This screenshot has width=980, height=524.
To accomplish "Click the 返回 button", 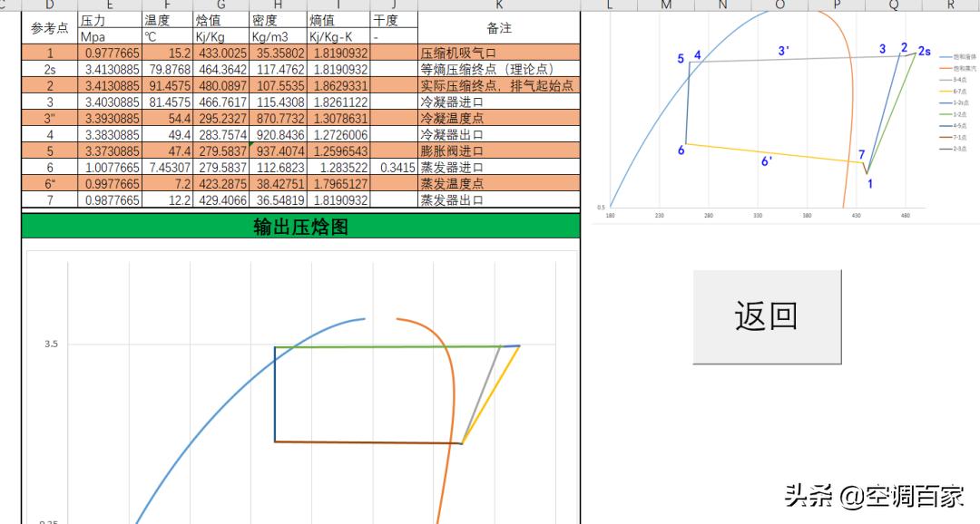I will [767, 315].
